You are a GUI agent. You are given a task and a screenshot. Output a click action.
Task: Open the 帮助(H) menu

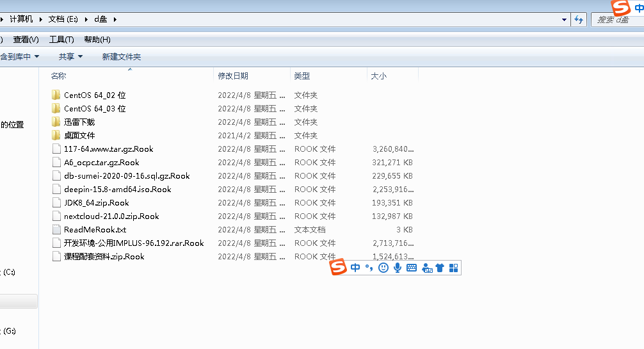click(97, 40)
